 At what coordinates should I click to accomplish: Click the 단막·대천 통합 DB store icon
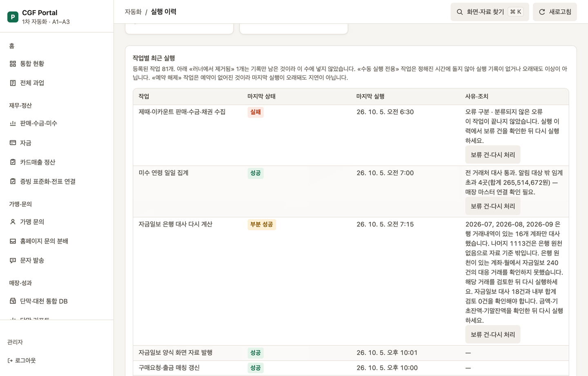point(13,301)
